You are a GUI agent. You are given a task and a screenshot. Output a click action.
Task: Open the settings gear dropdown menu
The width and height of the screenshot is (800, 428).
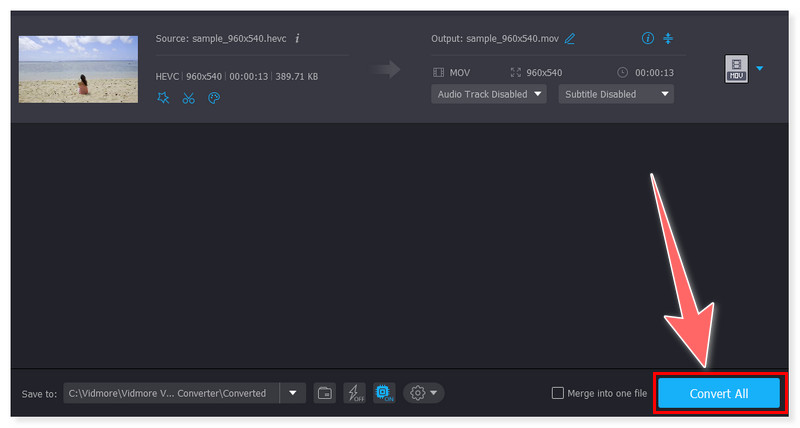point(424,393)
